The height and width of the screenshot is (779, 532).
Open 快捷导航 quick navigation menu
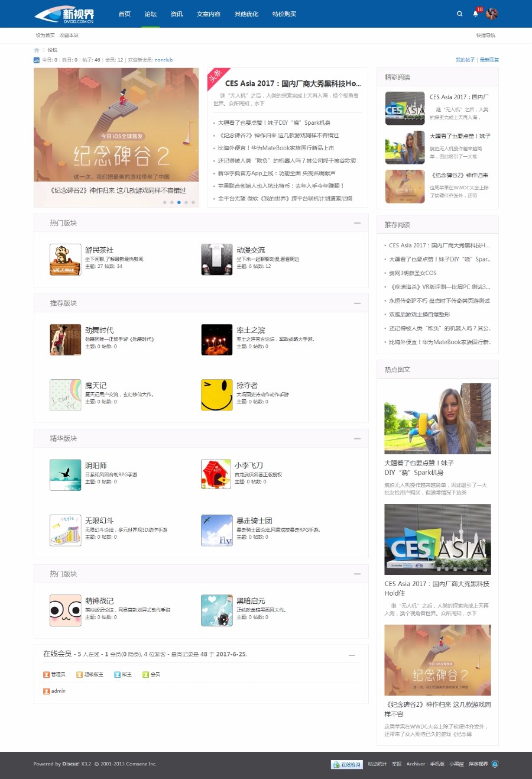[x=485, y=35]
